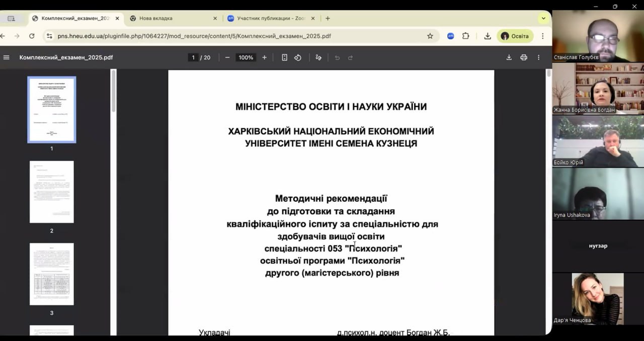Open the Освіта profile button
Screen dimensions: 644x341
point(515,36)
